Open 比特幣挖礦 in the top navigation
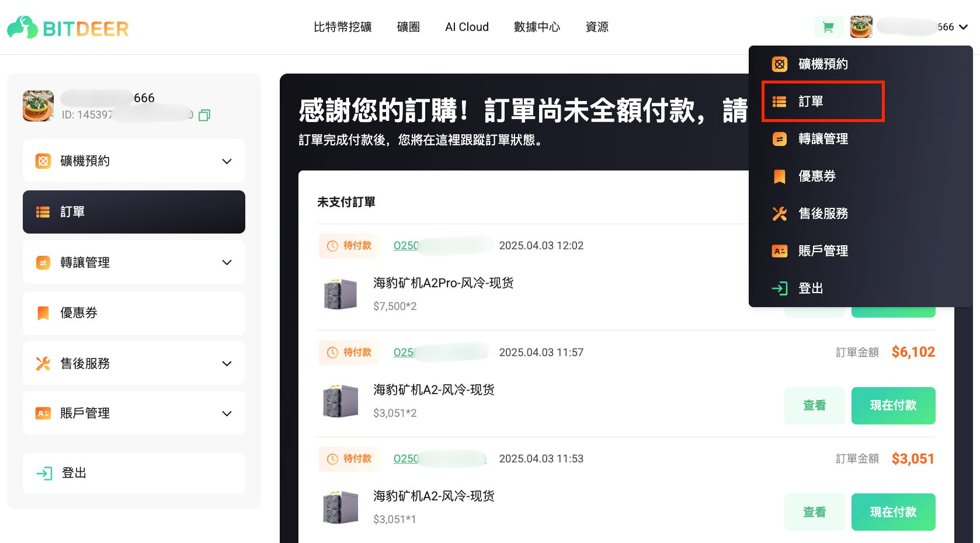This screenshot has width=980, height=543. click(x=343, y=27)
